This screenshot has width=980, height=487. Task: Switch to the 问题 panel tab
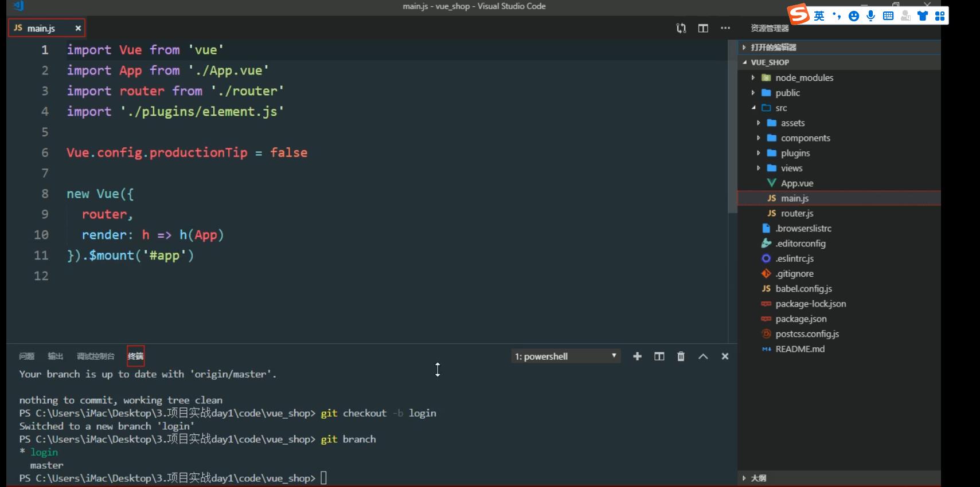click(26, 356)
